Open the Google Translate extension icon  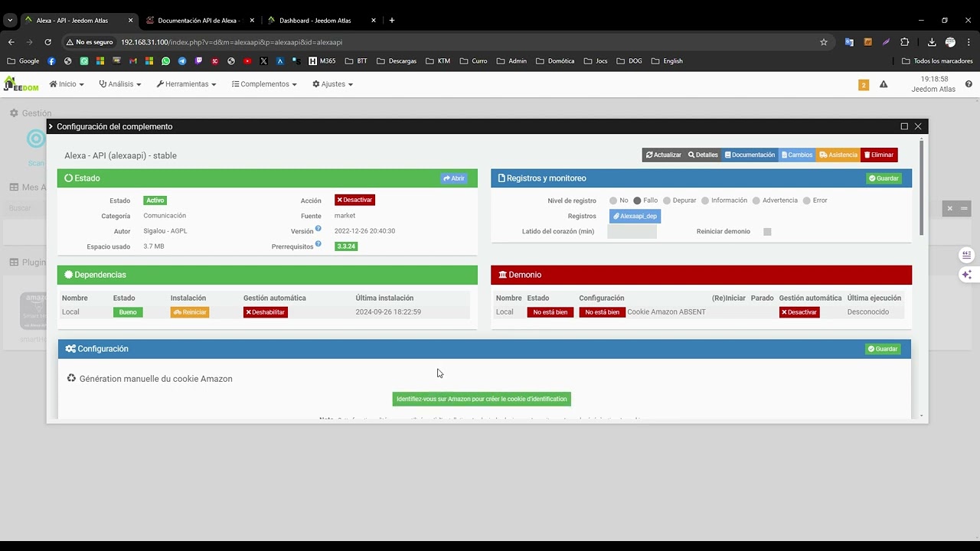pos(849,42)
